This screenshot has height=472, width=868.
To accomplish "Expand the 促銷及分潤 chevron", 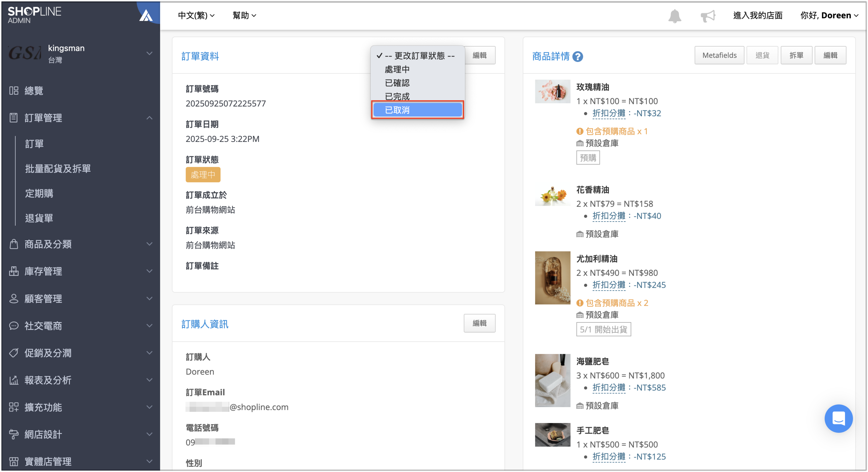I will tap(149, 353).
